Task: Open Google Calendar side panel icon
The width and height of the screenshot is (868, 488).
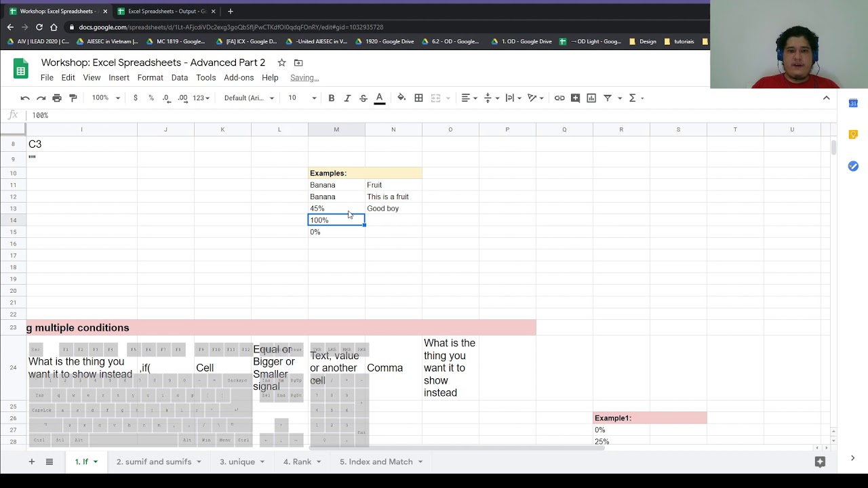Action: pyautogui.click(x=853, y=103)
